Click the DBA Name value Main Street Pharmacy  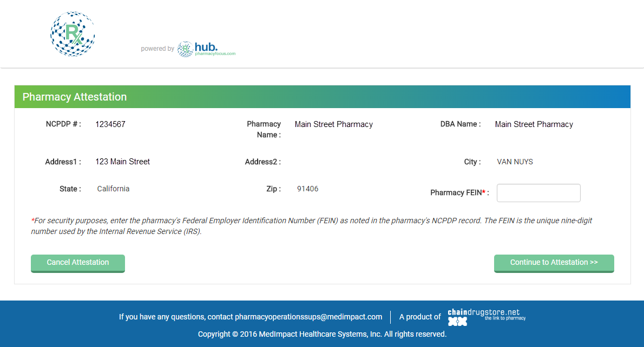click(x=534, y=124)
